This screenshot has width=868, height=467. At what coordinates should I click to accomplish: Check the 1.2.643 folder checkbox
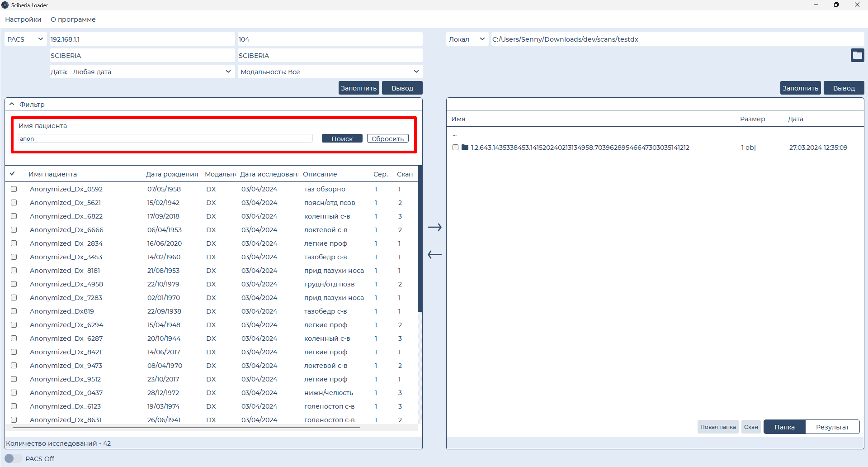[455, 148]
